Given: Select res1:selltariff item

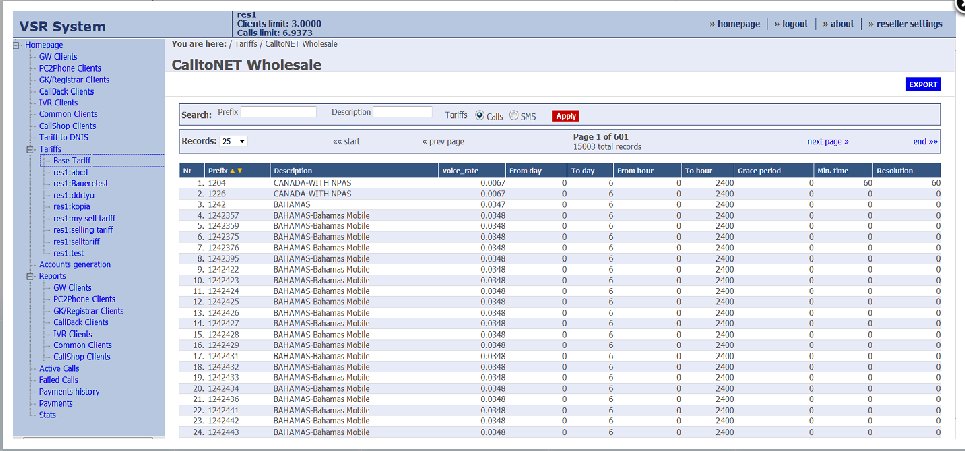Looking at the screenshot, I should tap(76, 242).
